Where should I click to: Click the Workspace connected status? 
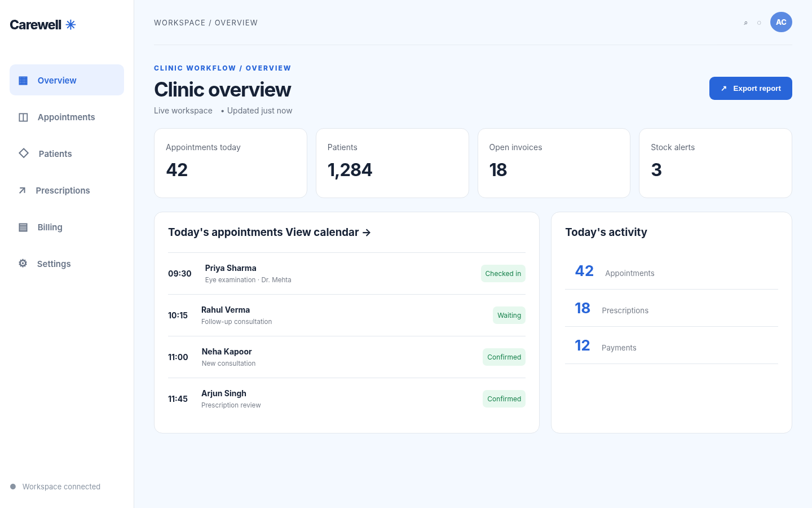coord(55,487)
